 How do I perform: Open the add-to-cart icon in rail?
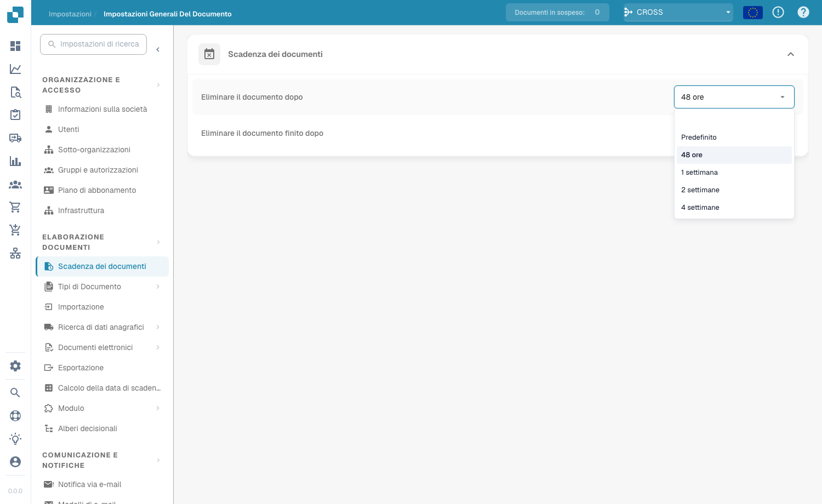pos(15,230)
